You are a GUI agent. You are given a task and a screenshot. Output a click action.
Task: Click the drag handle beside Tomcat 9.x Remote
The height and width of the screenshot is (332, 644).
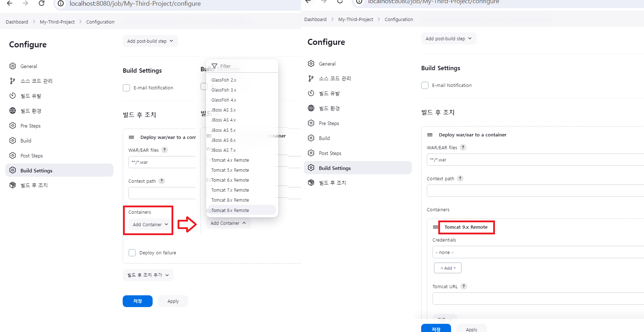click(x=435, y=227)
